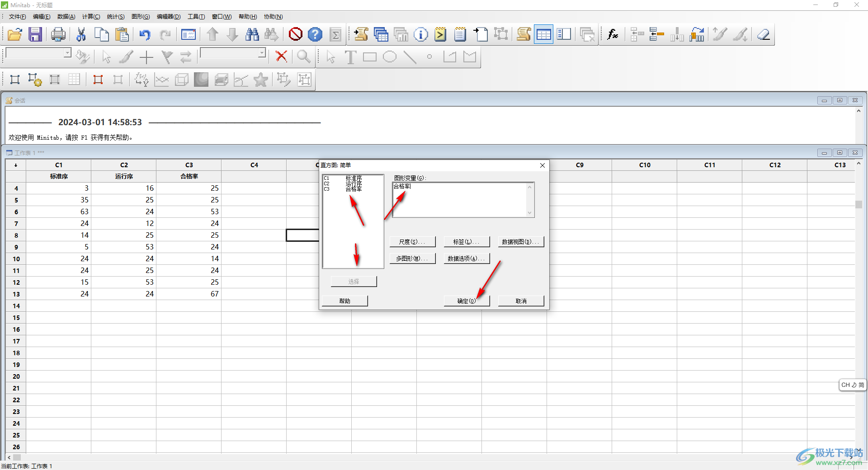Open the 窗口(W) menu

point(222,17)
